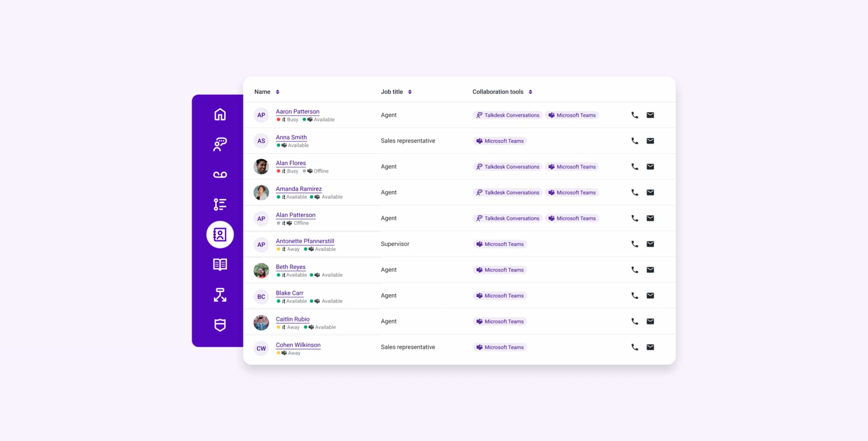Open the task list sidebar icon
The width and height of the screenshot is (868, 441).
coord(220,204)
